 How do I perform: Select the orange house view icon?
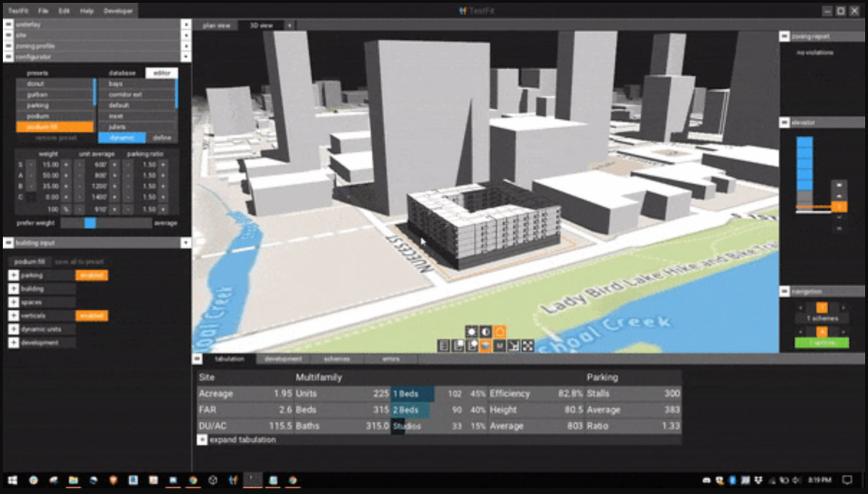tap(499, 332)
